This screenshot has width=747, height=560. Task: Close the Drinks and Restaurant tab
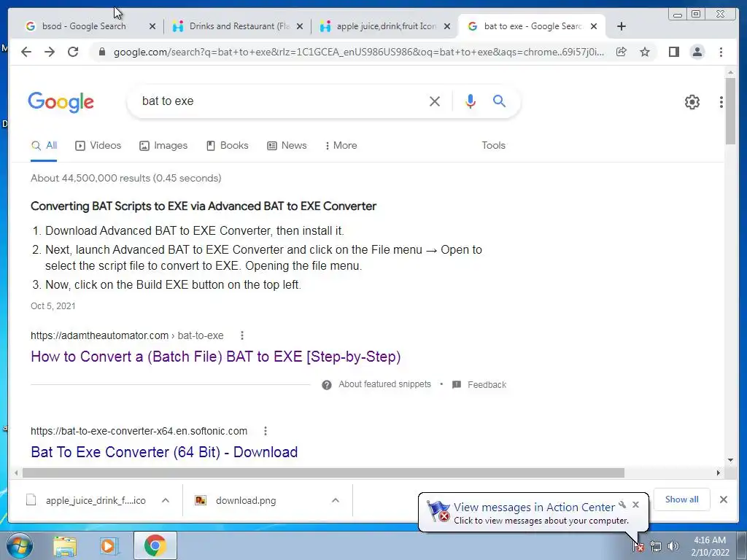coord(300,27)
